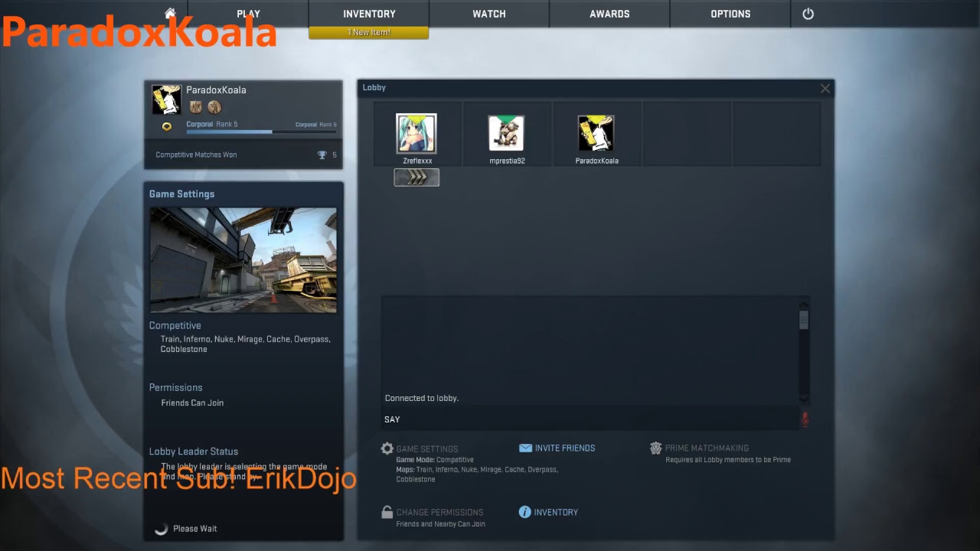Click the 'Please Wait' status text
This screenshot has height=551, width=980.
tap(194, 529)
